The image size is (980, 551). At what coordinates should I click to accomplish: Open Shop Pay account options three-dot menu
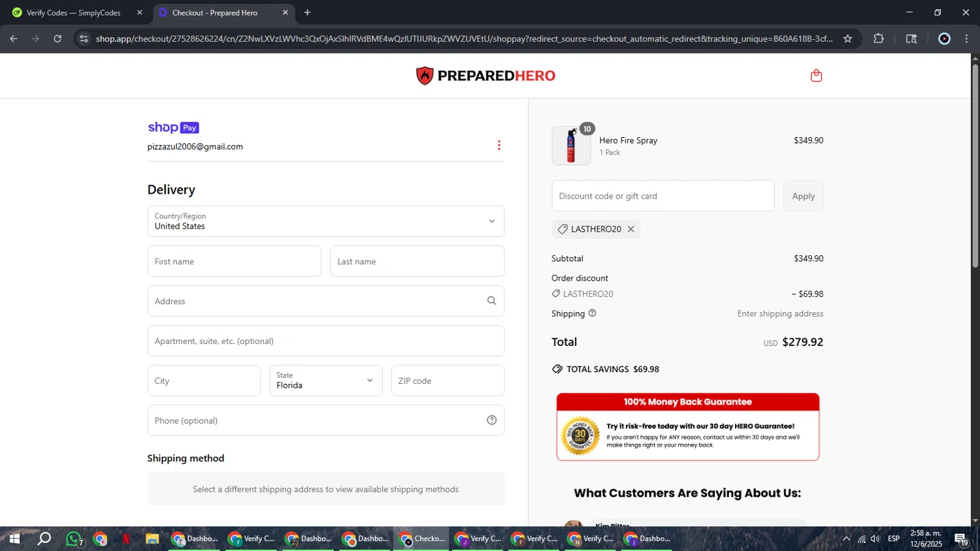(499, 145)
